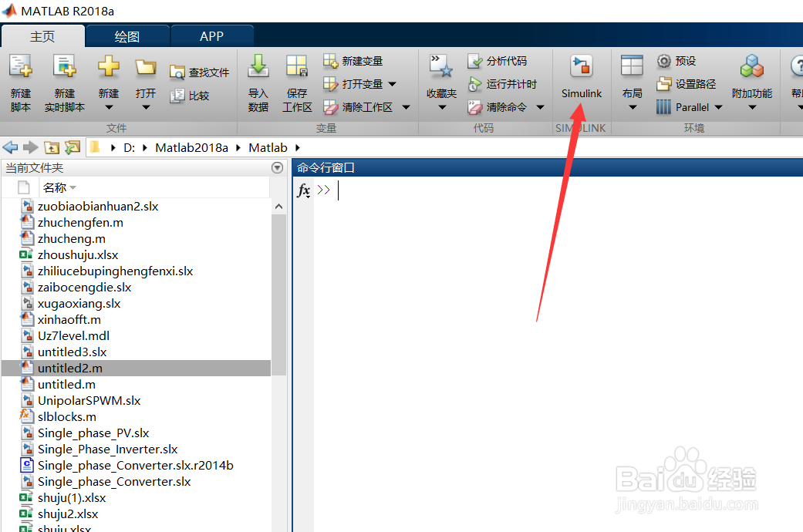The width and height of the screenshot is (803, 532).
Task: Select untitled3.slx file
Action: [x=73, y=352]
